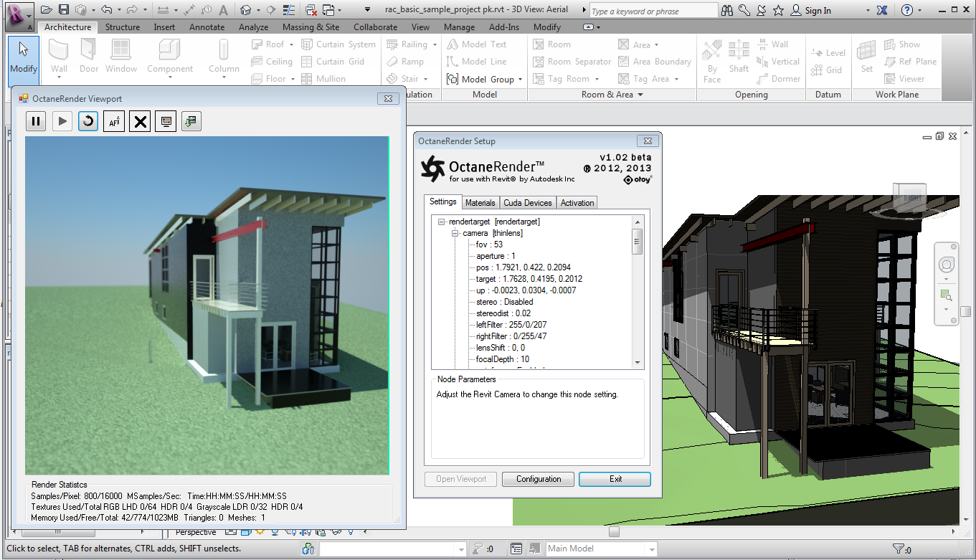Click the Open folder icon in quick access toolbar
The height and width of the screenshot is (560, 976).
pyautogui.click(x=47, y=10)
